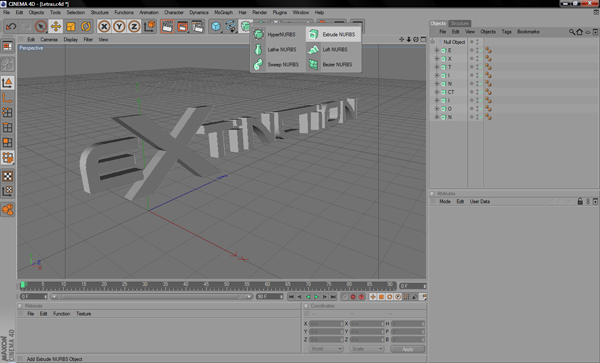Image resolution: width=600 pixels, height=363 pixels.
Task: Select the Bezier NURBS option
Action: pyautogui.click(x=333, y=65)
